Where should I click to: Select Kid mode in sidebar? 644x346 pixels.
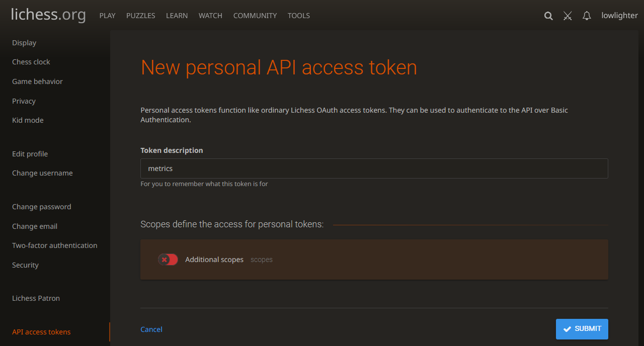coord(28,120)
